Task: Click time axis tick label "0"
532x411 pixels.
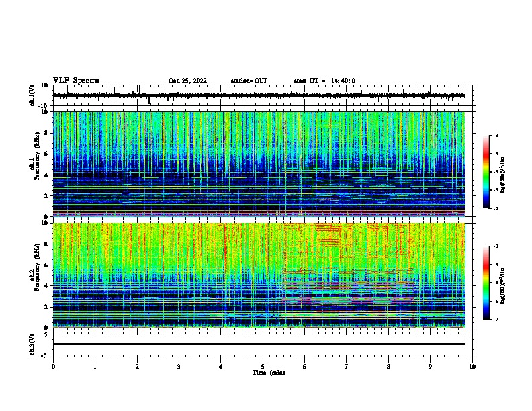Action: pyautogui.click(x=53, y=367)
